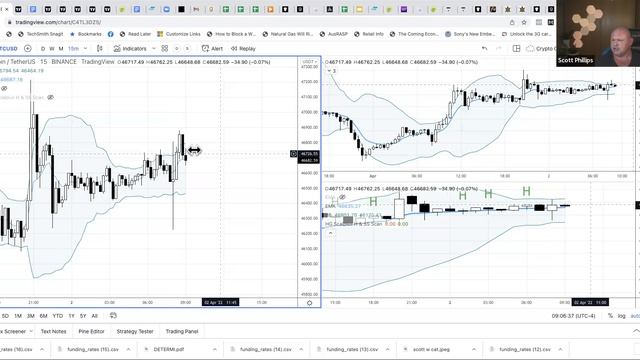
Task: Click the price axis crosshair target icon
Action: [x=293, y=154]
